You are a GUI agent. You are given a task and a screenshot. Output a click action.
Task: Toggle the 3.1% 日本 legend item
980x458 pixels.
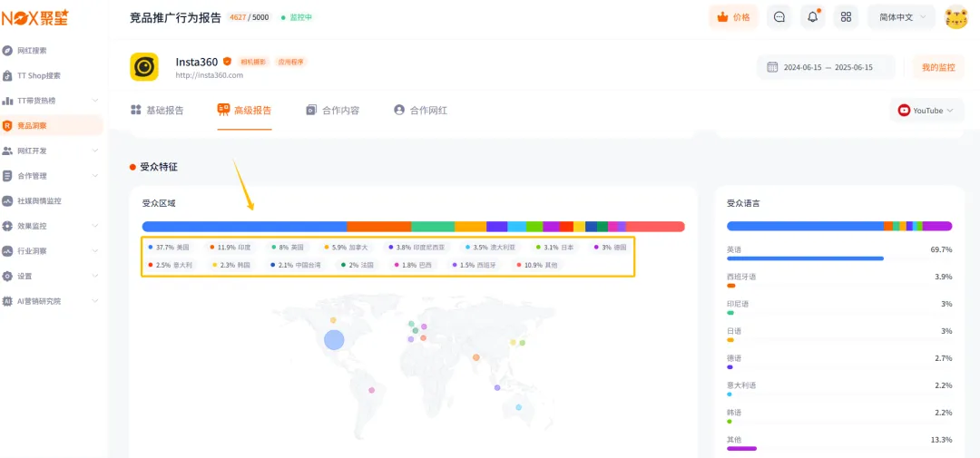[554, 248]
